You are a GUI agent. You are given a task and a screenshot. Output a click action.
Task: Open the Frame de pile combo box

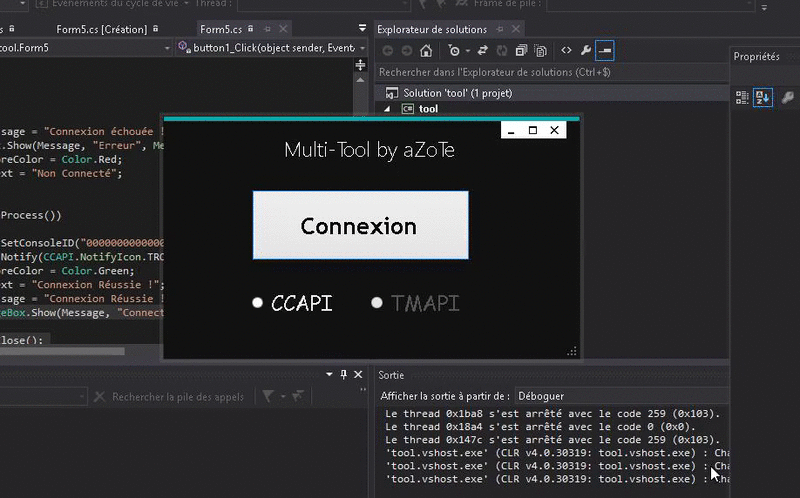pyautogui.click(x=651, y=5)
